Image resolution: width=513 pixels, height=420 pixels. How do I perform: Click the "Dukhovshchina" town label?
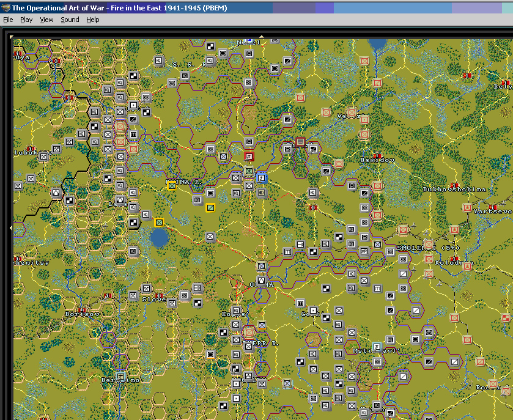click(x=454, y=189)
